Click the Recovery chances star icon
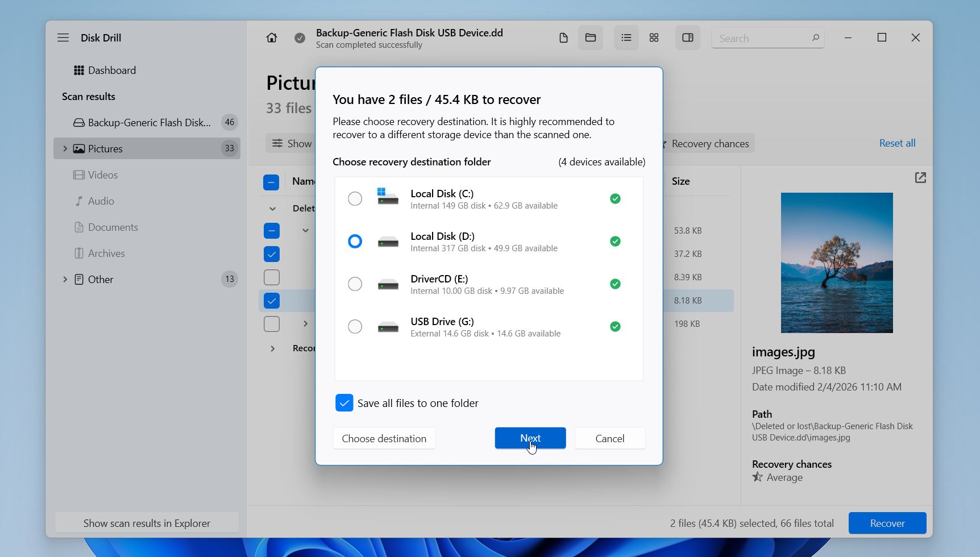The image size is (980, 557). coord(757,477)
